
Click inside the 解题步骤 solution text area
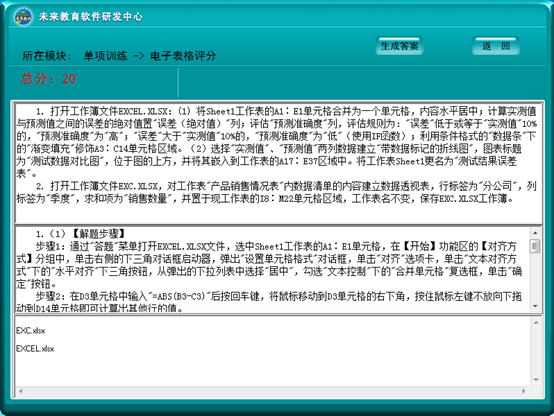tap(272, 270)
